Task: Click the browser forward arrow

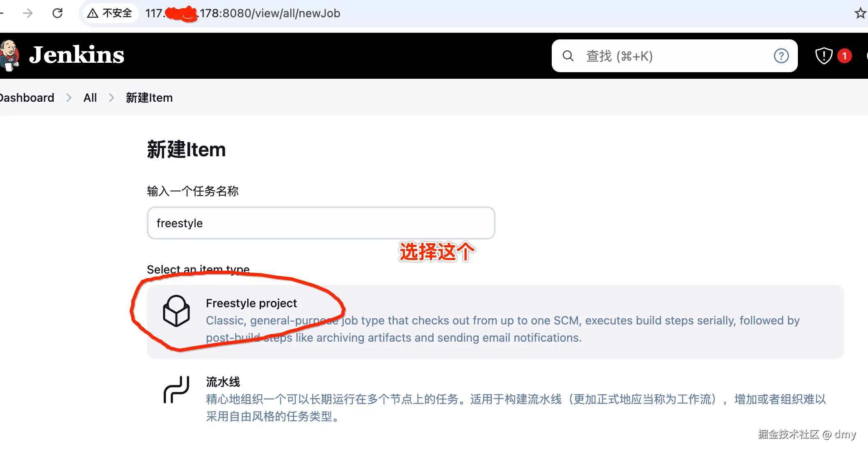Action: [x=27, y=13]
